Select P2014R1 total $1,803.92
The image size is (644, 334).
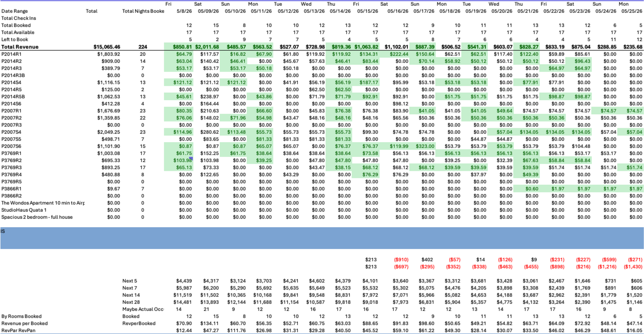tap(109, 54)
